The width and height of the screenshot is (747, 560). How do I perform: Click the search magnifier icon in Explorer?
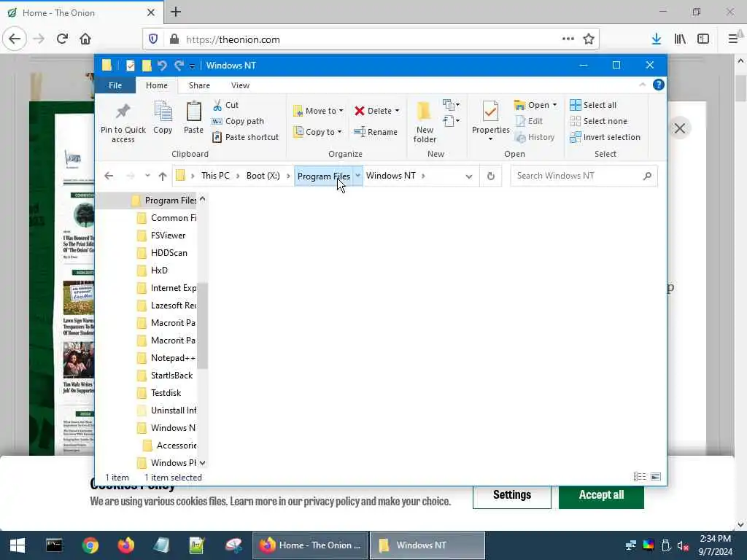pyautogui.click(x=647, y=176)
